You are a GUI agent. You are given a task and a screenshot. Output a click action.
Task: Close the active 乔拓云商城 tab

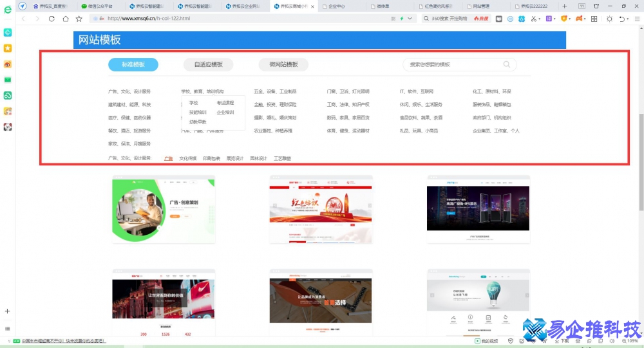click(x=312, y=6)
